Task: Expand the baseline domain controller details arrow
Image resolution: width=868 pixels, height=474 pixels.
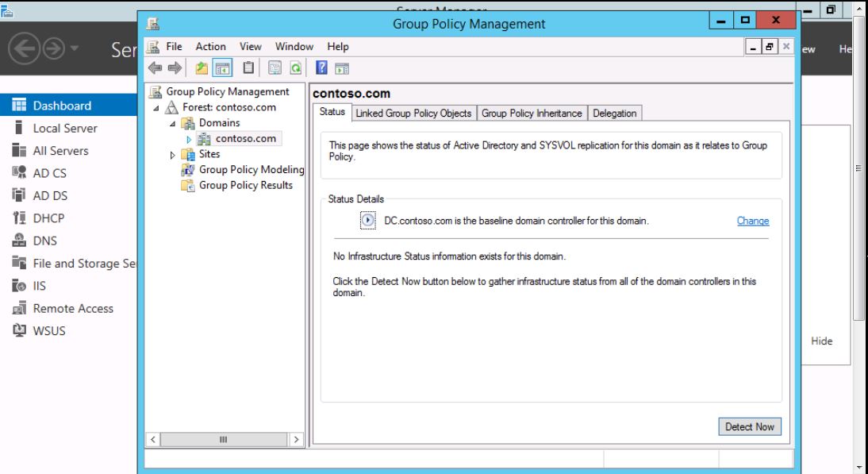Action: [367, 222]
